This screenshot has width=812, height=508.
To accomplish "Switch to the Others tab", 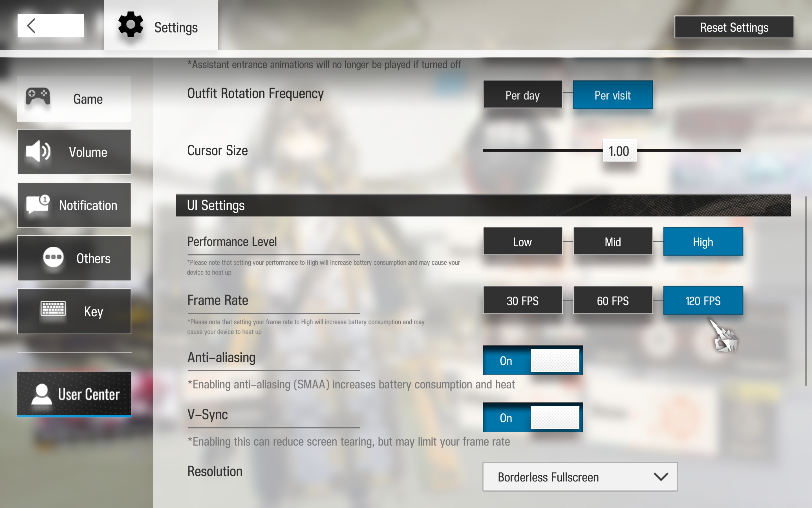I will 74,258.
